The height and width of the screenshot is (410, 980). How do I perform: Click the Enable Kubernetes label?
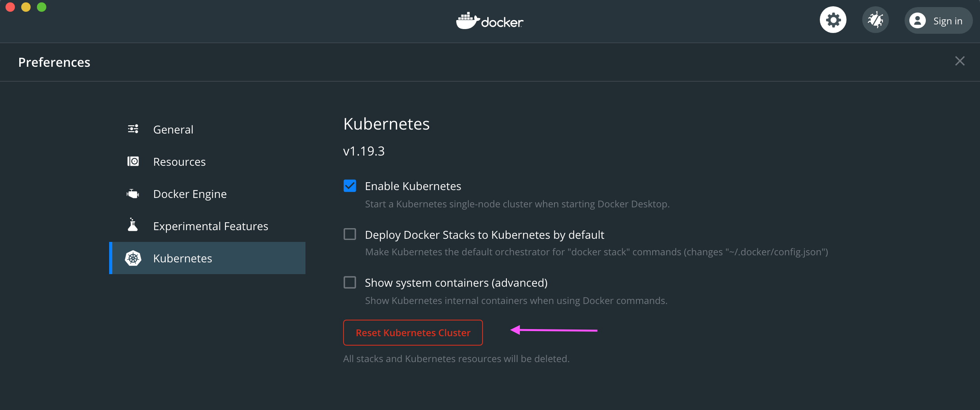(x=413, y=186)
